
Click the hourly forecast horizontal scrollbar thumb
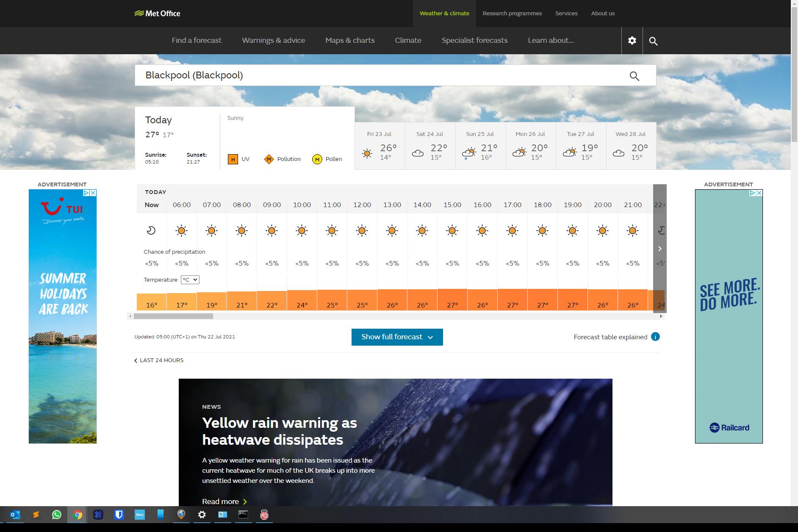(173, 316)
